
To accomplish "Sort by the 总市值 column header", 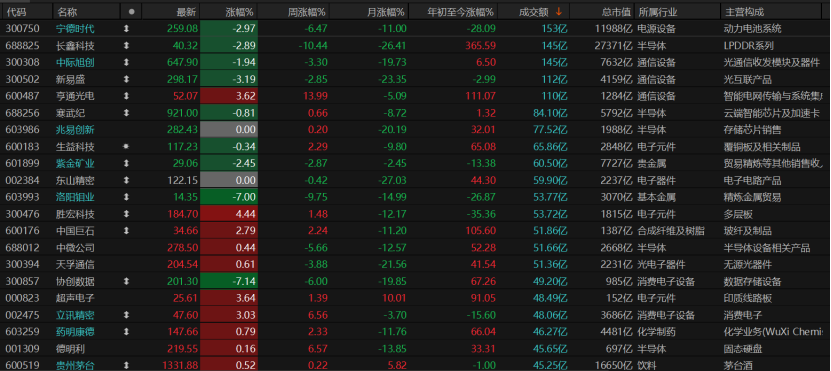I will [616, 12].
